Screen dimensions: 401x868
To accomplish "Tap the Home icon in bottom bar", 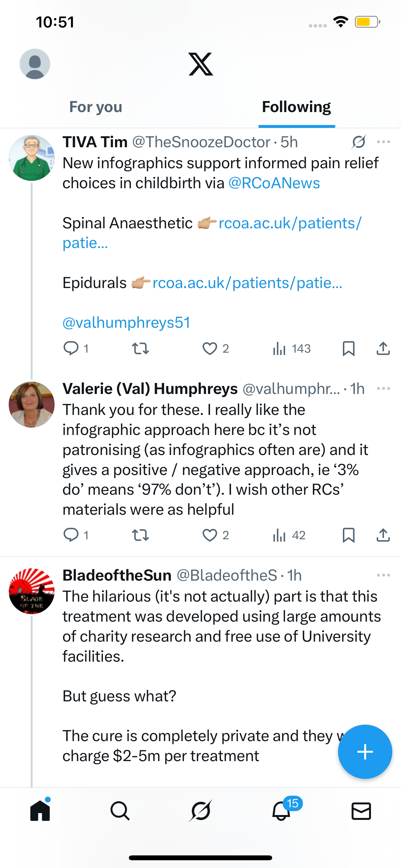I will pos(40,811).
